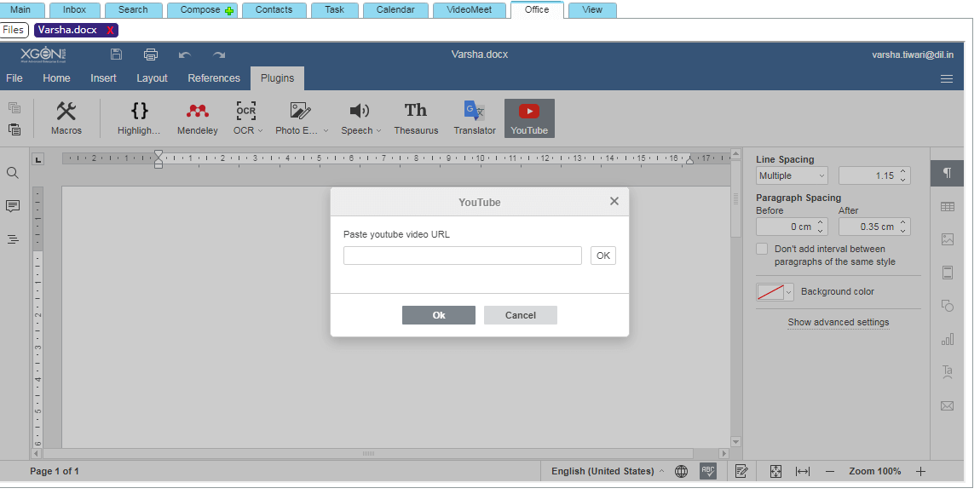Cancel the YouTube dialog
Image resolution: width=980 pixels, height=494 pixels.
coord(521,315)
